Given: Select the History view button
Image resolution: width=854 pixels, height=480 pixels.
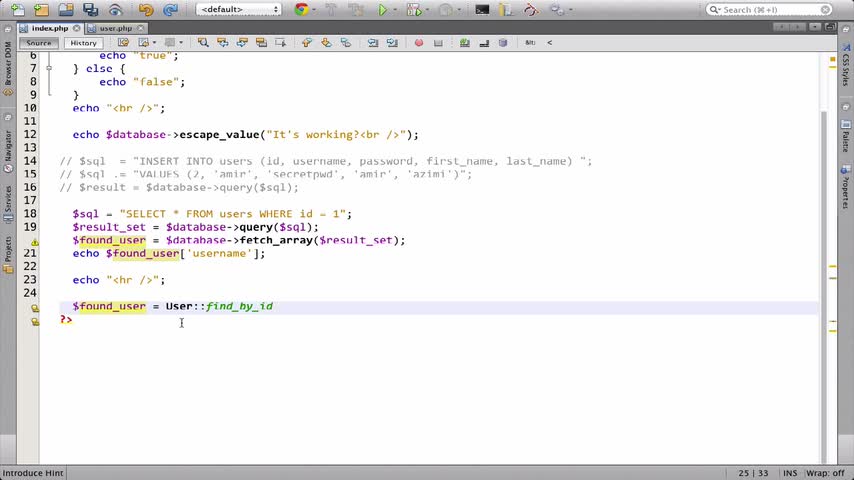Looking at the screenshot, I should (83, 42).
